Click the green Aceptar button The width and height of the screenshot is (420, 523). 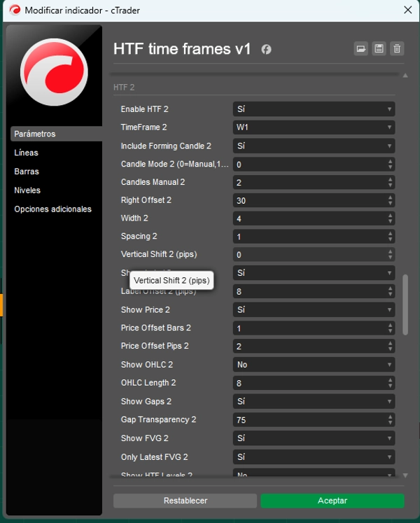[332, 501]
